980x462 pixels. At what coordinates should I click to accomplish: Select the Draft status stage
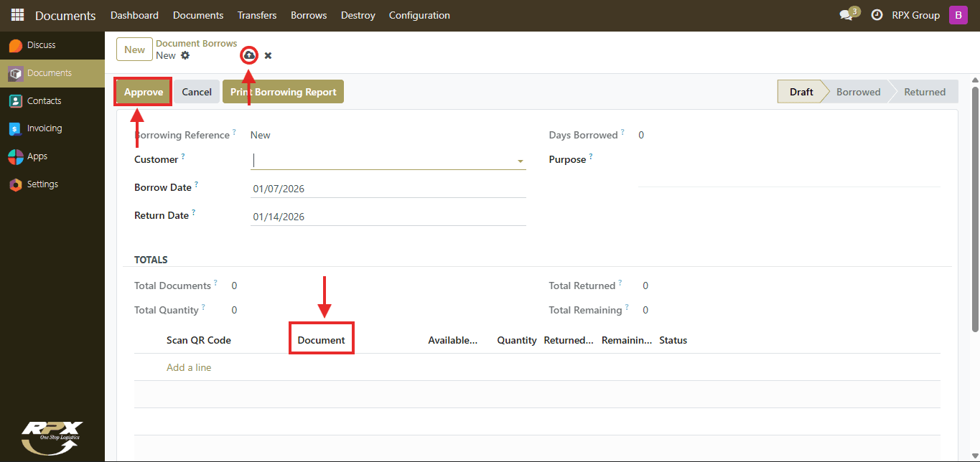pyautogui.click(x=801, y=92)
